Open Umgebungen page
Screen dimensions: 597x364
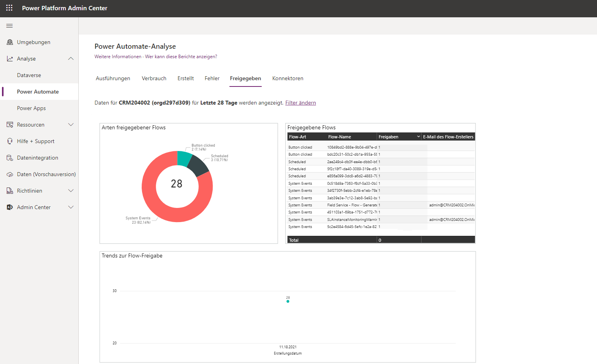click(33, 42)
